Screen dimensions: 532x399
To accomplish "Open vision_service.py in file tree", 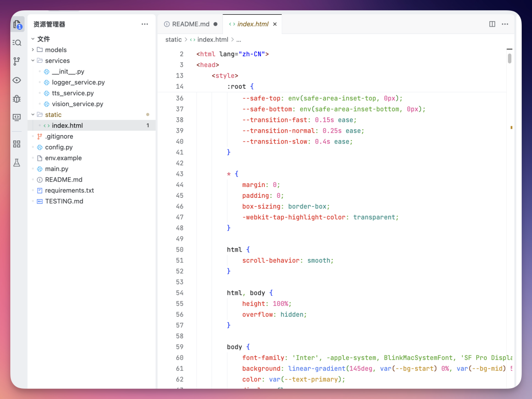I will (x=77, y=104).
